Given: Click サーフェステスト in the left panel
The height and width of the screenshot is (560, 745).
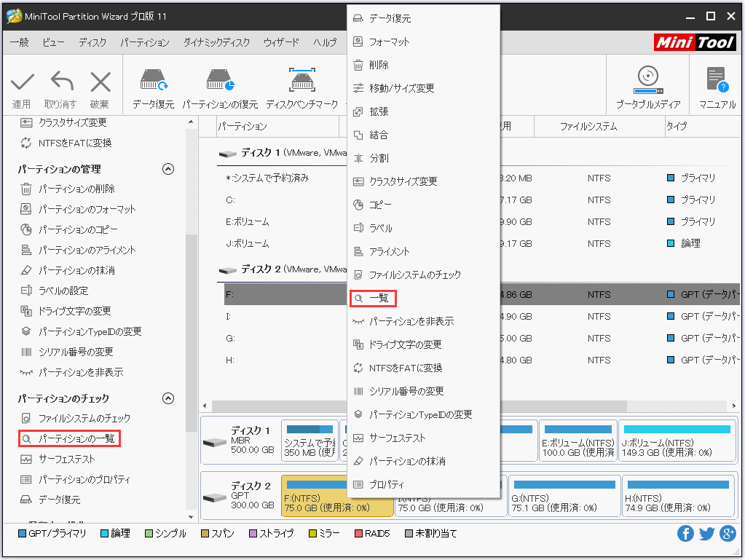Looking at the screenshot, I should [66, 460].
